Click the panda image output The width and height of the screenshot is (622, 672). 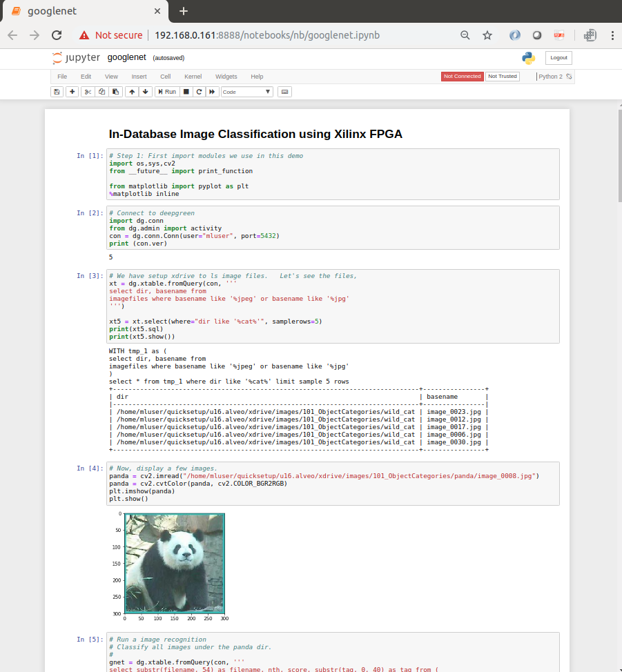174,564
